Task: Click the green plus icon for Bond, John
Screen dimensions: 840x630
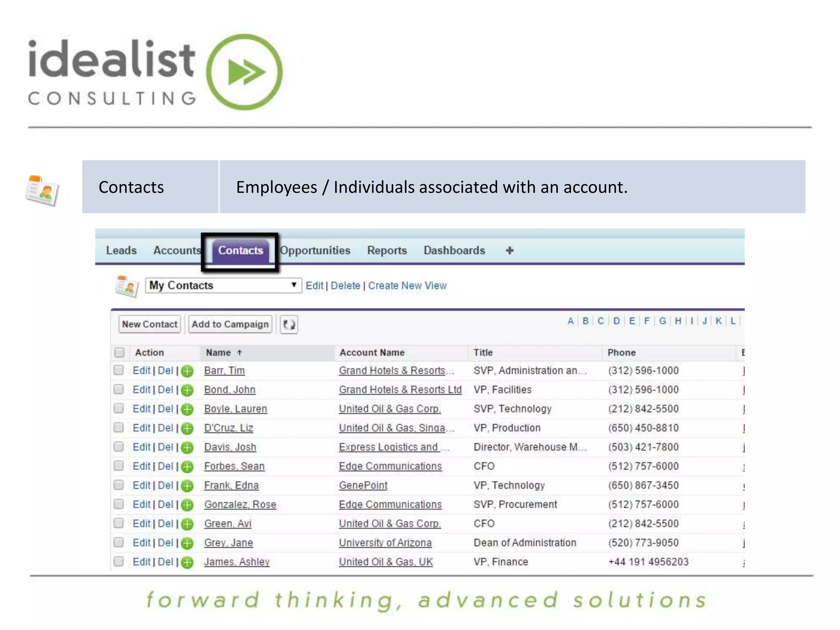Action: pos(187,390)
